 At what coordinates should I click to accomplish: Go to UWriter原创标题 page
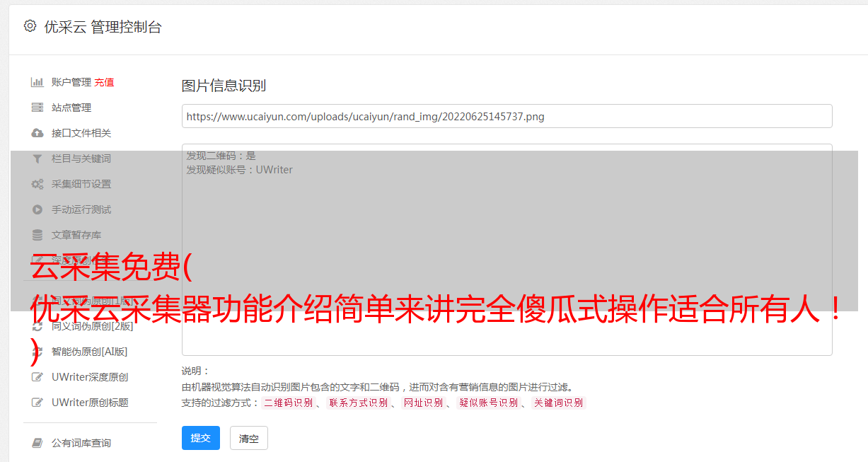pyautogui.click(x=90, y=403)
